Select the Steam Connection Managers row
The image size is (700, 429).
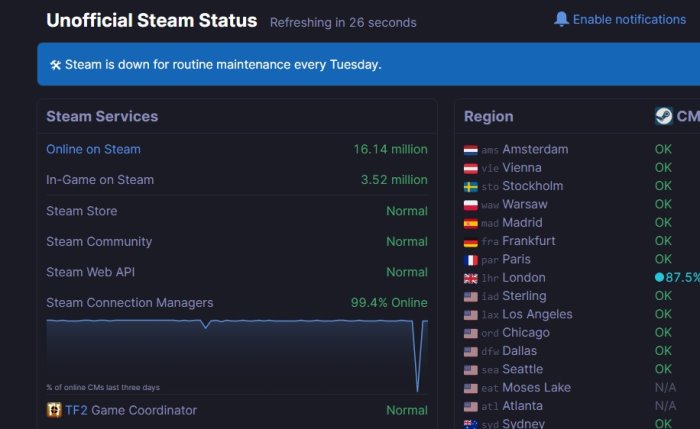pyautogui.click(x=237, y=303)
